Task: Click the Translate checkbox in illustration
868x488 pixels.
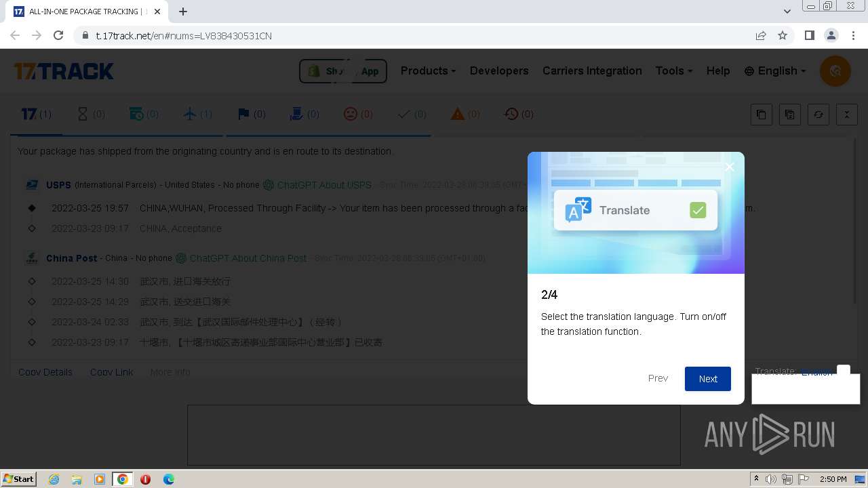Action: point(698,210)
